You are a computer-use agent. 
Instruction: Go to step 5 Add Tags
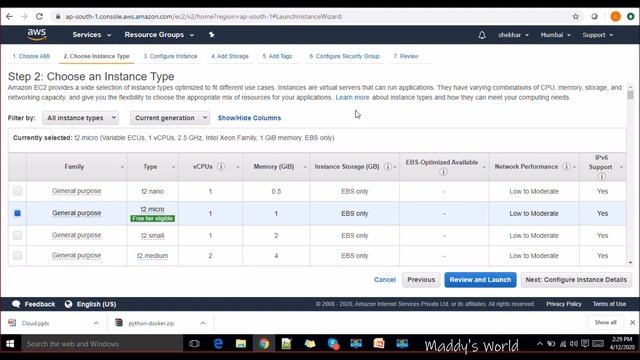point(277,56)
